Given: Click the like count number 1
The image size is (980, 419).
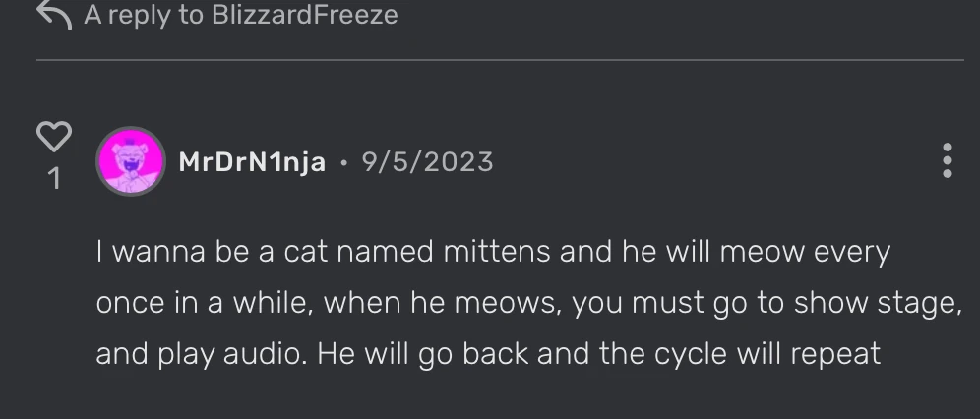Looking at the screenshot, I should 54,179.
